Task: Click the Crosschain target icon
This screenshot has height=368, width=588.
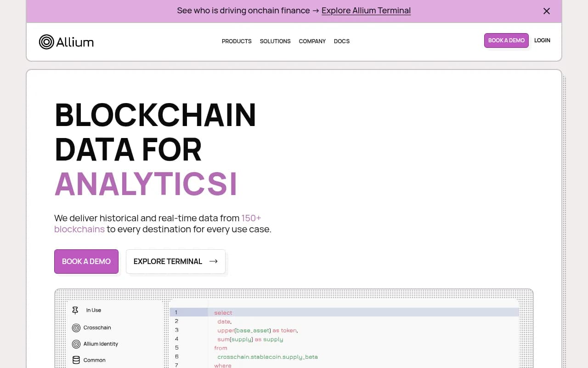Action: pos(76,328)
